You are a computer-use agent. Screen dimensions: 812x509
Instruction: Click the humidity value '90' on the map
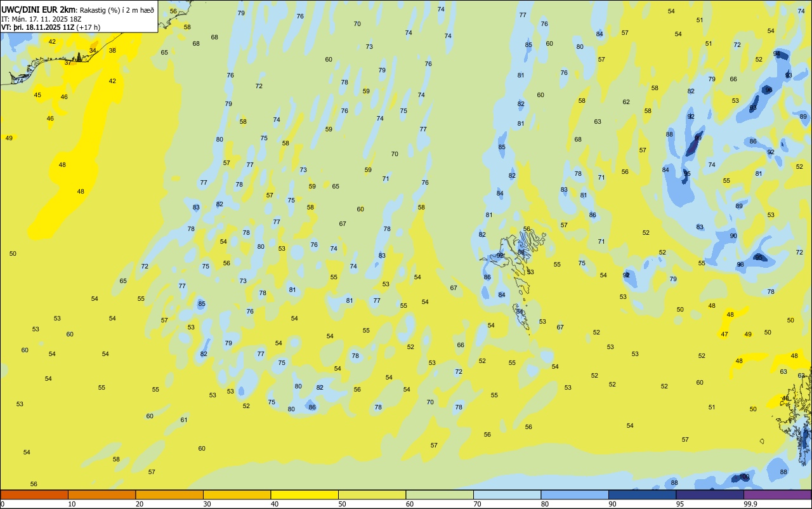pos(733,235)
